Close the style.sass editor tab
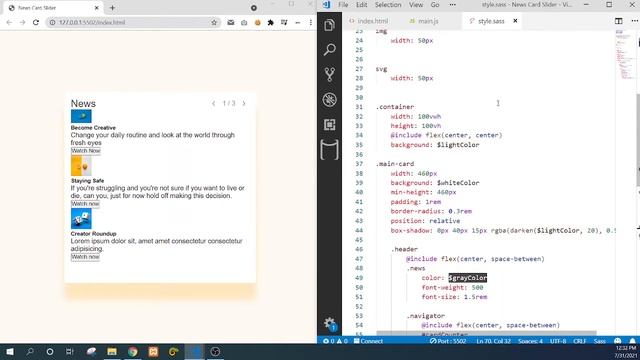 (x=515, y=21)
